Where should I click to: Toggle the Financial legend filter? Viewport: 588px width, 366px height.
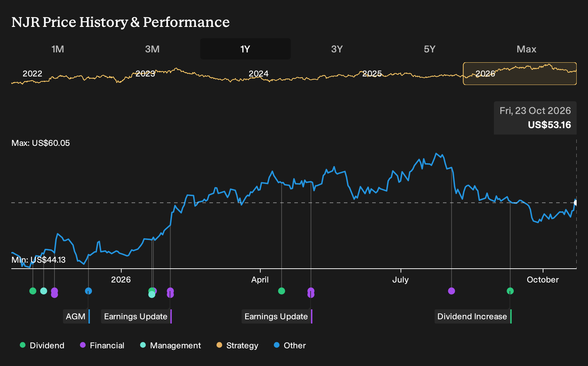pos(102,345)
